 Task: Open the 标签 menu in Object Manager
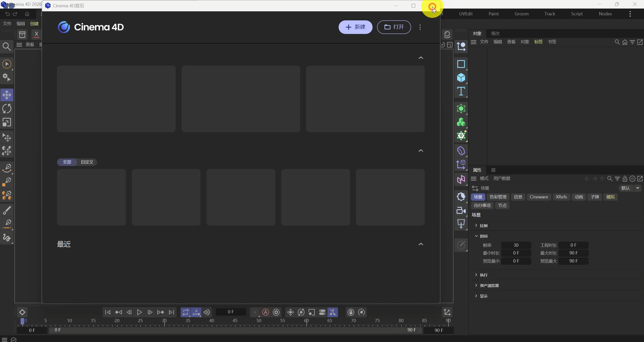538,42
